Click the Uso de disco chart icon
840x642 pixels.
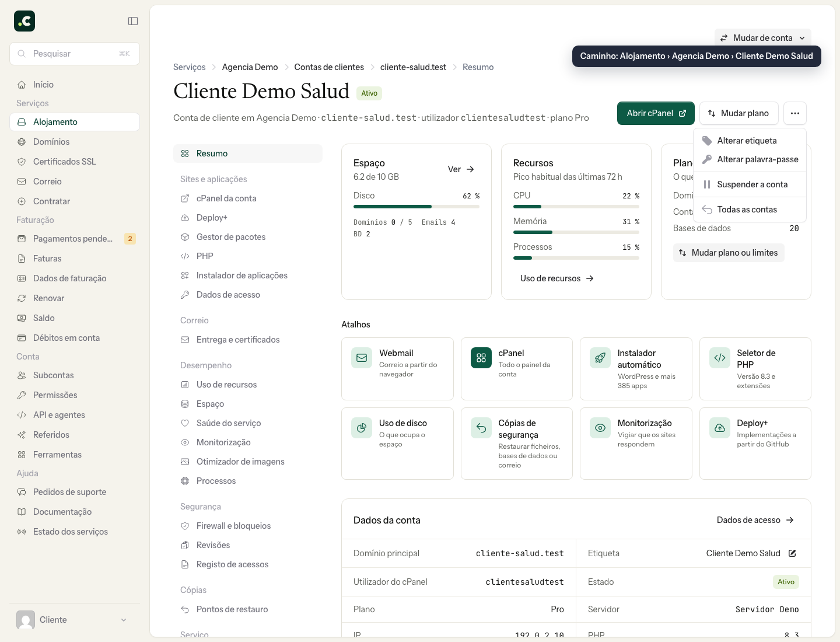pyautogui.click(x=362, y=428)
